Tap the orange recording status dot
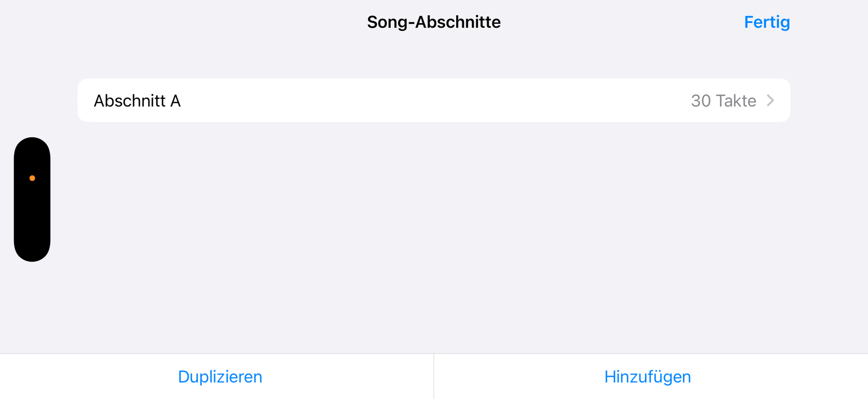 (32, 178)
